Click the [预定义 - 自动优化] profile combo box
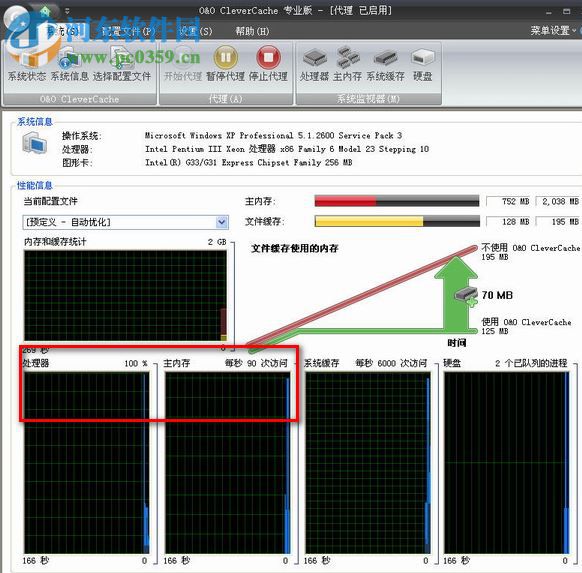This screenshot has height=573, width=582. [x=125, y=222]
